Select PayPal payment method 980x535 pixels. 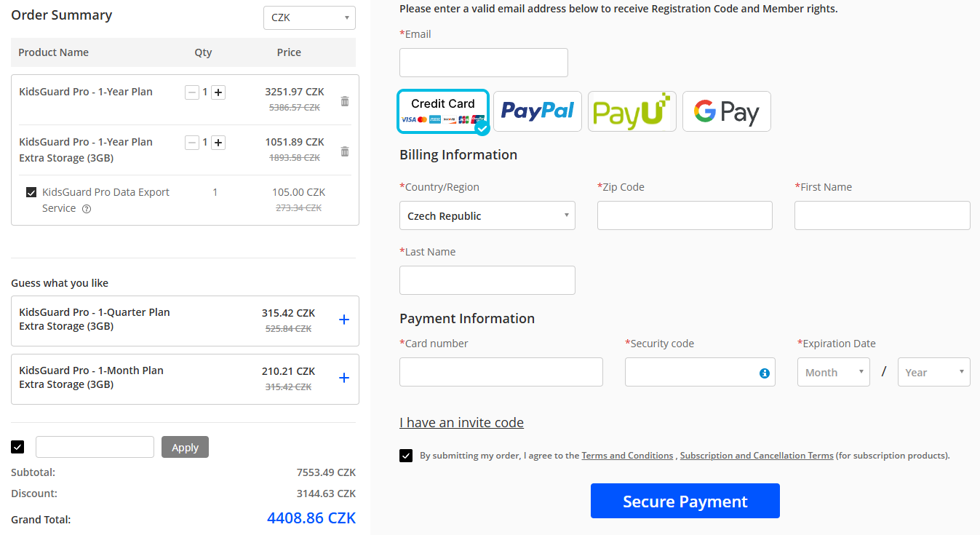[x=538, y=111]
